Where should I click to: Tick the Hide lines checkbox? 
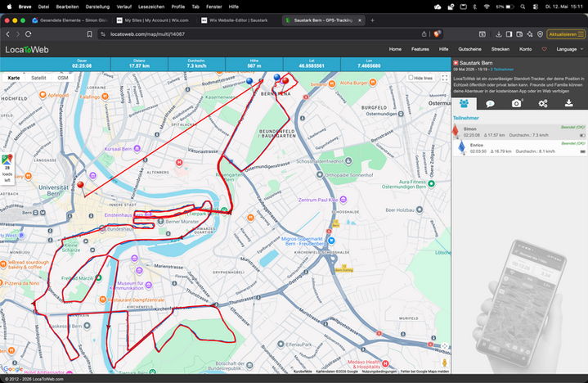coord(411,78)
